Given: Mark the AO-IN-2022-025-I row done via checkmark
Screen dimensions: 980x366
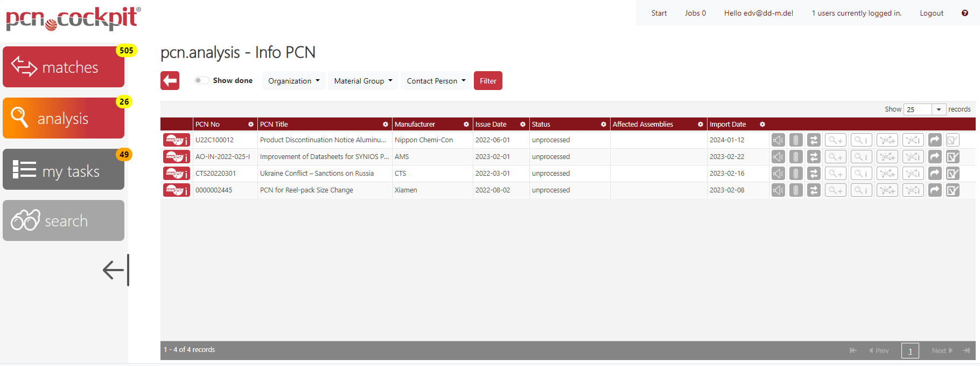Looking at the screenshot, I should click(x=953, y=157).
